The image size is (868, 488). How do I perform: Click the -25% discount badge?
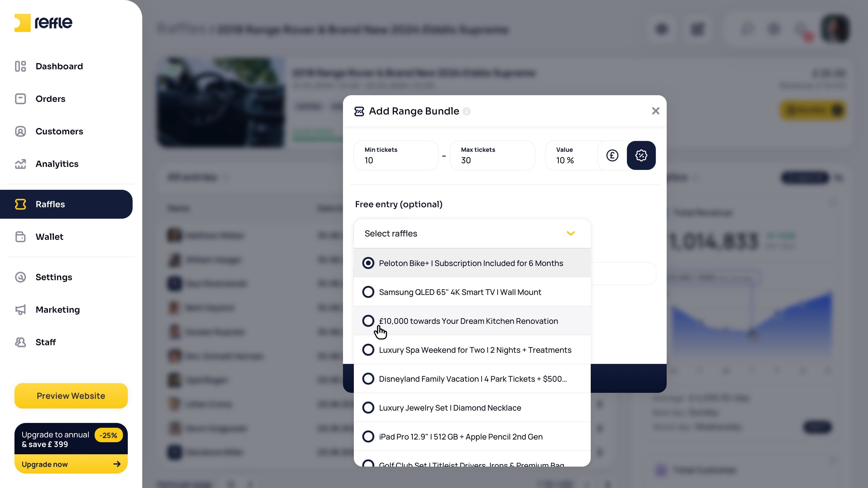(108, 435)
